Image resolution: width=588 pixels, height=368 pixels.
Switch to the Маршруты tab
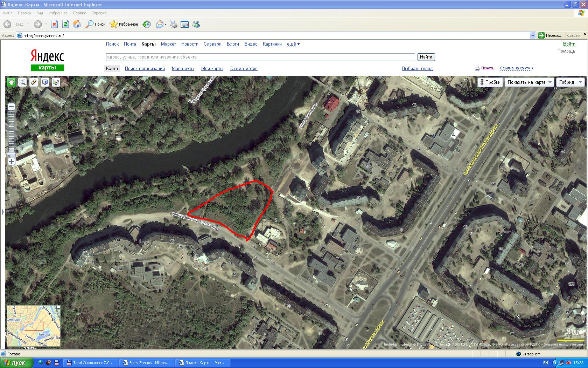pos(183,69)
